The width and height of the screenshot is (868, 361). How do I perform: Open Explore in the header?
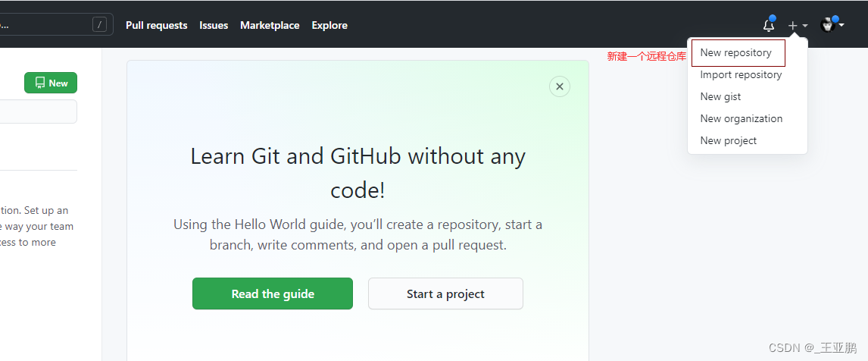click(329, 26)
